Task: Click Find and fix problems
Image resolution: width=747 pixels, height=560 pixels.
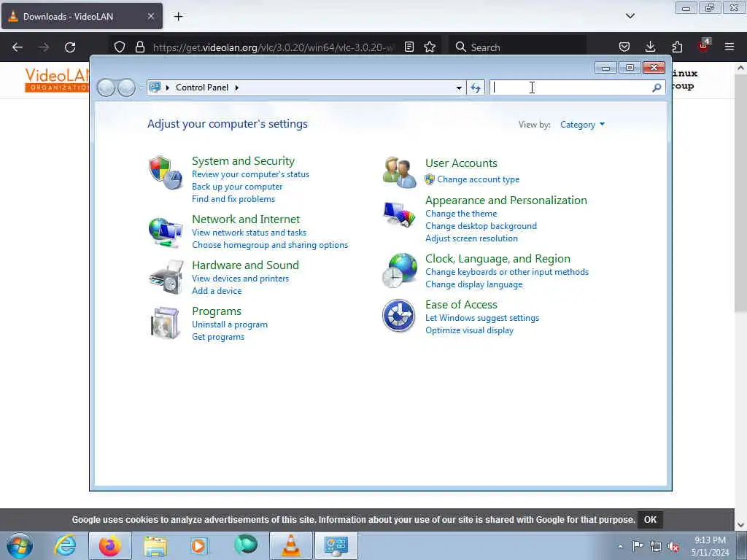Action: (233, 199)
